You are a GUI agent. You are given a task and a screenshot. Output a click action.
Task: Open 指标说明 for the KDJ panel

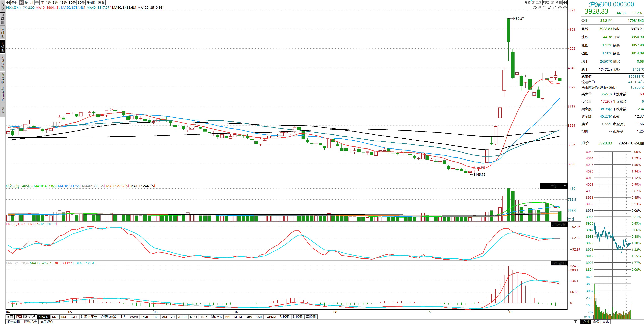pos(559,224)
